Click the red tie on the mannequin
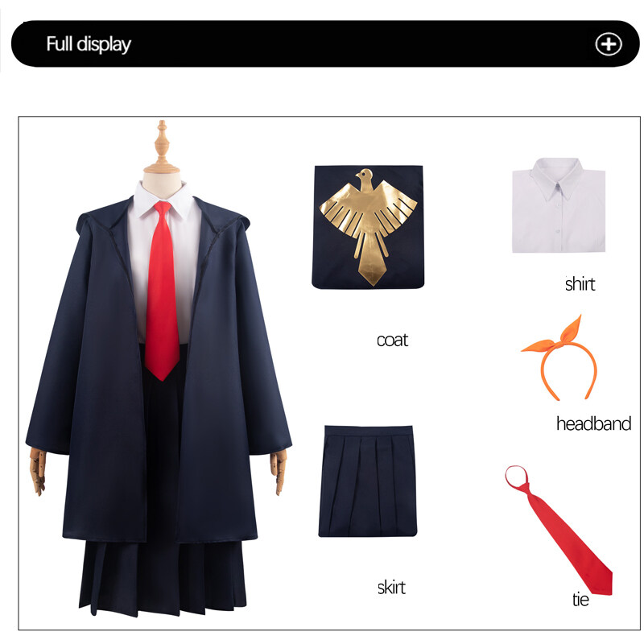Screen dimensions: 644x644 [x=162, y=291]
